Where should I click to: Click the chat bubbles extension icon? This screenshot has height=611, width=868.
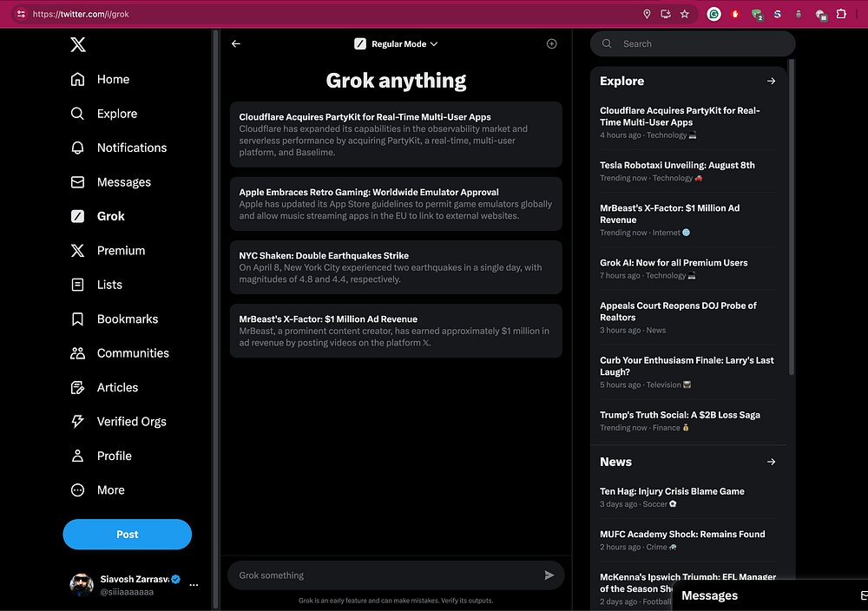pyautogui.click(x=821, y=15)
